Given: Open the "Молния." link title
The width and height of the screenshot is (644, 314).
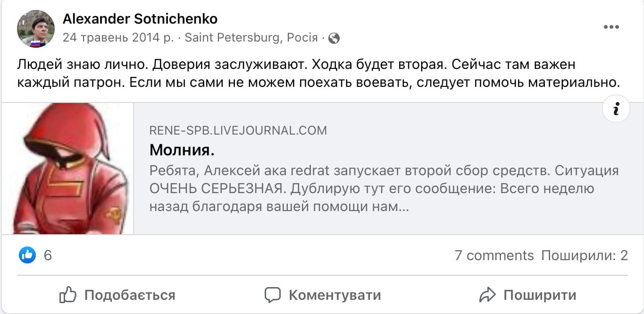Looking at the screenshot, I should click(182, 150).
